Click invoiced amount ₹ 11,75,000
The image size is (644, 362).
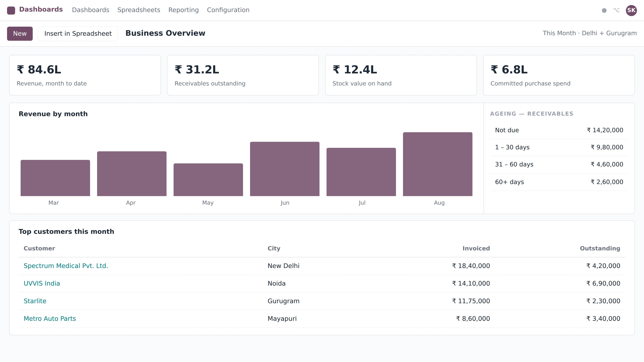point(471,301)
